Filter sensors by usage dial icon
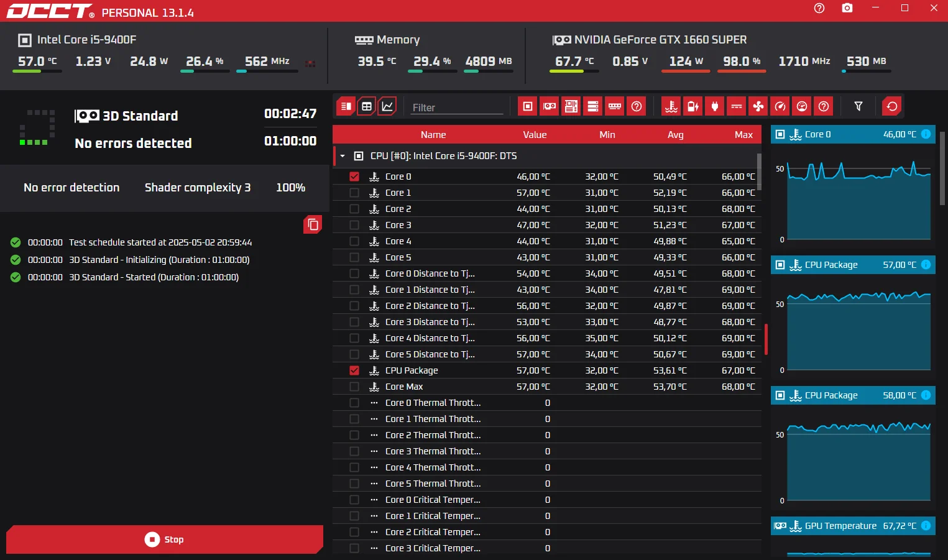This screenshot has width=948, height=560. pos(802,106)
